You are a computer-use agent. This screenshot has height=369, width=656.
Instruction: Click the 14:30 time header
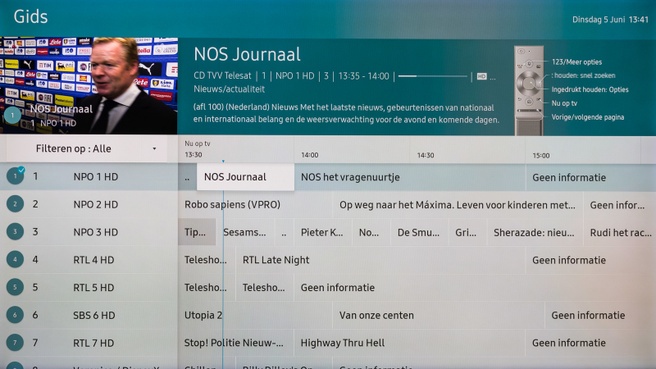coord(425,155)
